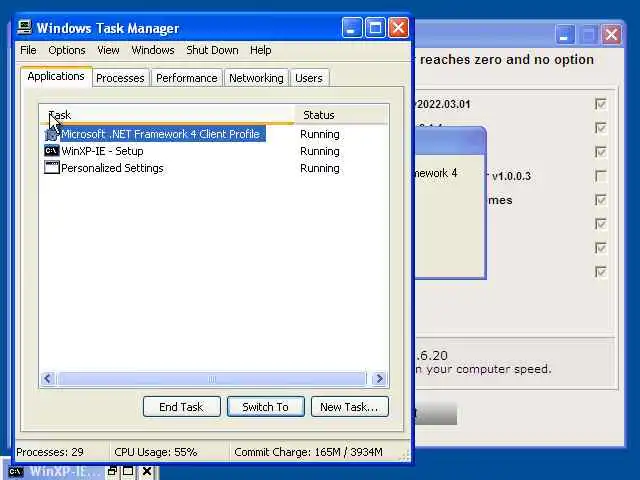
Task: Click the Personalized Settings window icon
Action: [x=51, y=168]
